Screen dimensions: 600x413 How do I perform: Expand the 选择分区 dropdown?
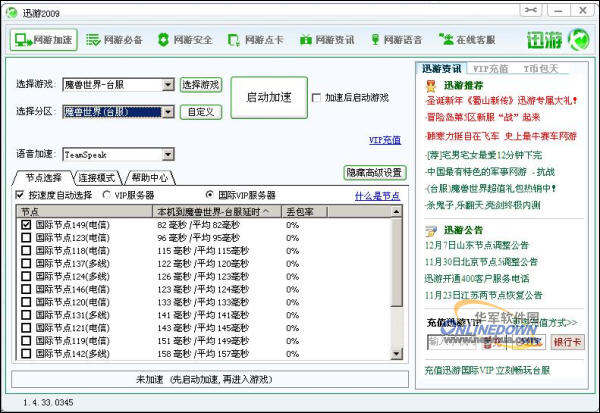(x=168, y=112)
